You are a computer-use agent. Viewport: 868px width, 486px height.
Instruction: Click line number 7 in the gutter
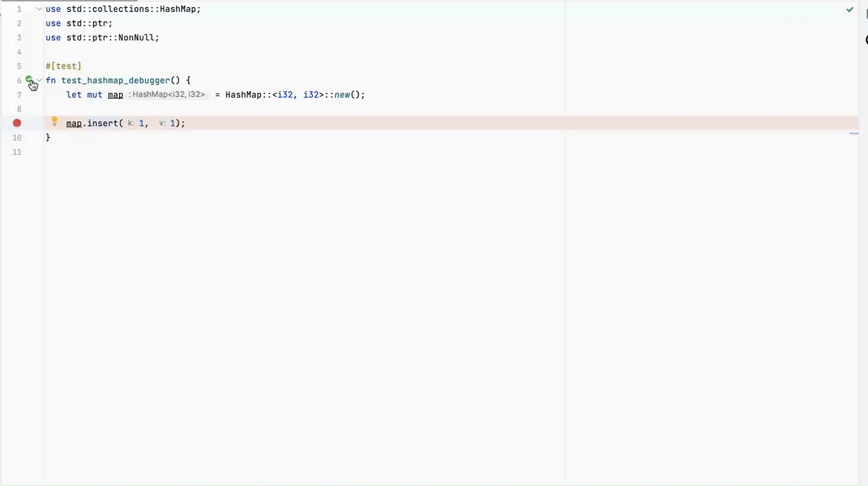(19, 95)
